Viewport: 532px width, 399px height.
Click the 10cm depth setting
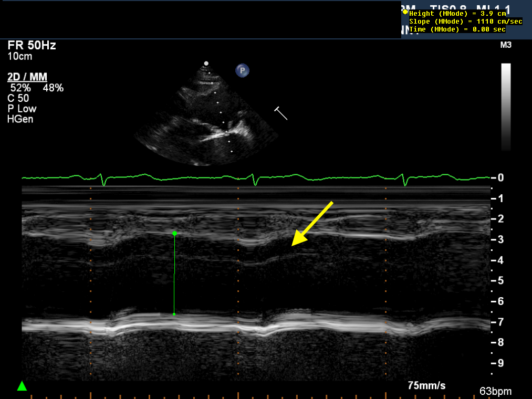coord(19,56)
